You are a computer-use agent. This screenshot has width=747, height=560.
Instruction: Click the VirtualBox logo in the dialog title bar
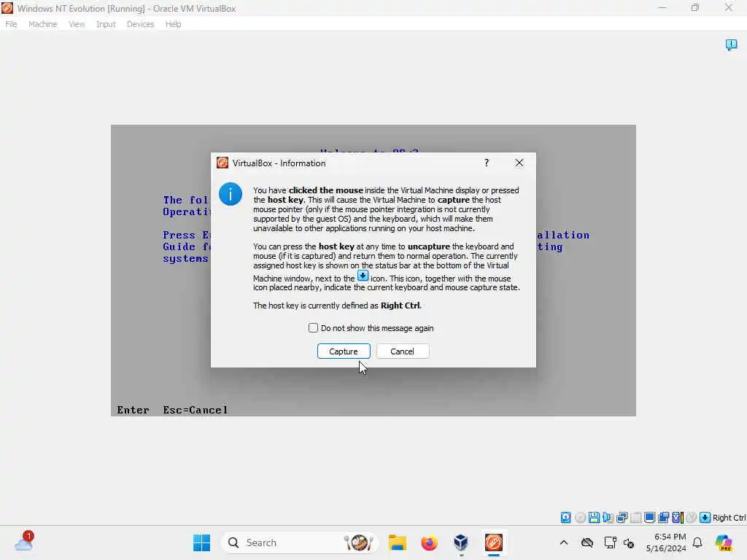point(222,163)
